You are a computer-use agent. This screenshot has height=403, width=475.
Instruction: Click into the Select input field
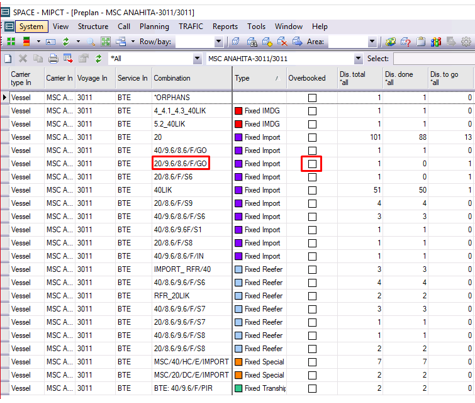pyautogui.click(x=434, y=59)
